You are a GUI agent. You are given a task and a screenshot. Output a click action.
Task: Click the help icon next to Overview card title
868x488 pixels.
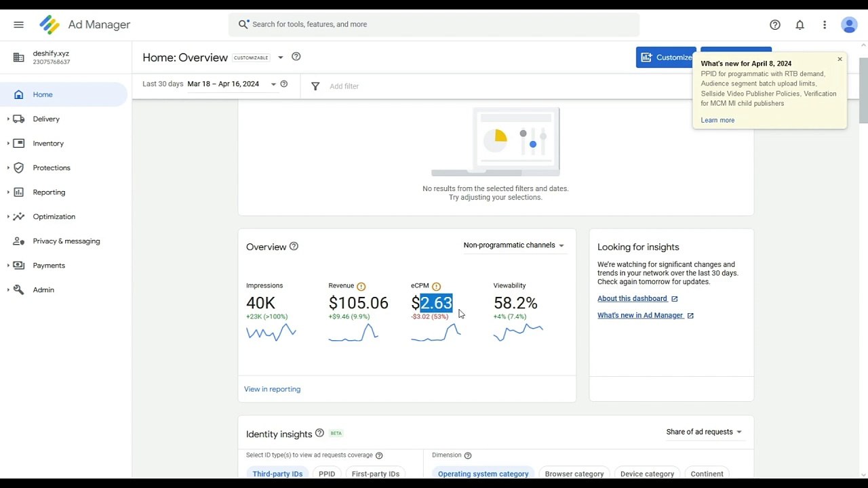pyautogui.click(x=294, y=247)
